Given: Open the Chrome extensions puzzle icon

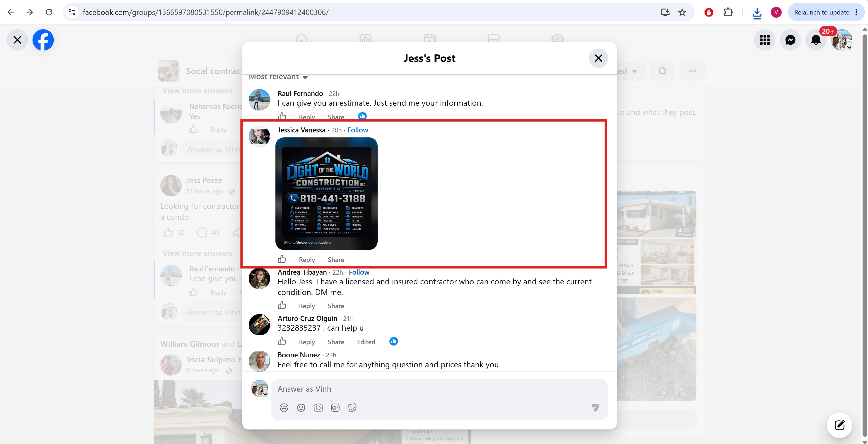Looking at the screenshot, I should pos(728,12).
